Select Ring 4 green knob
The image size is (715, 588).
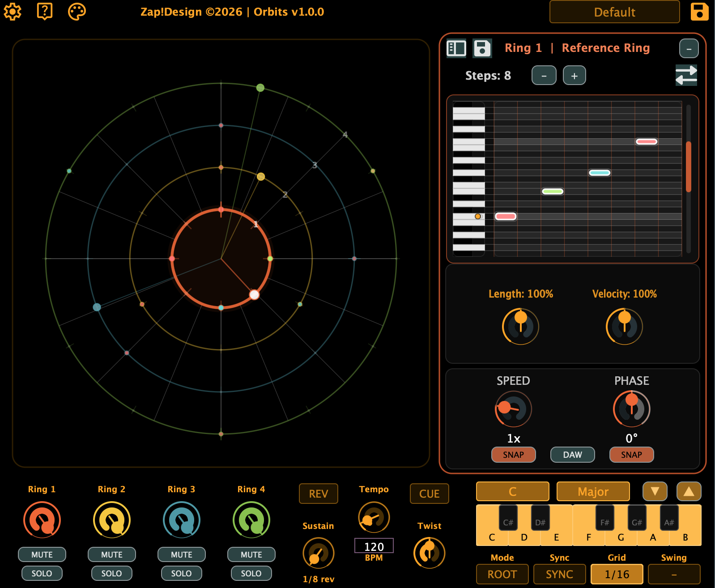coord(251,520)
